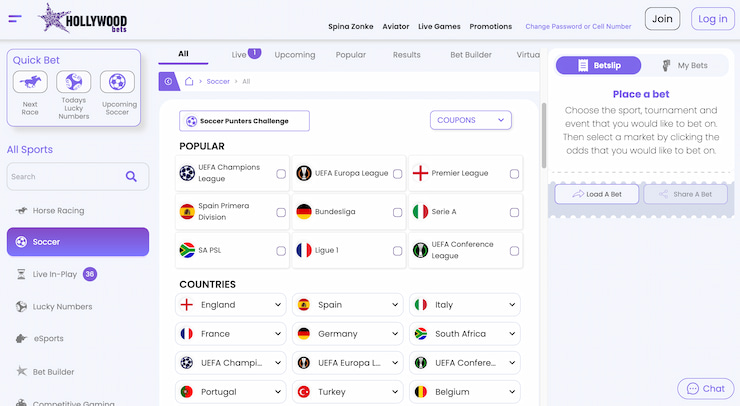This screenshot has width=740, height=406.
Task: Expand the Portugal country dropdown
Action: click(x=230, y=392)
